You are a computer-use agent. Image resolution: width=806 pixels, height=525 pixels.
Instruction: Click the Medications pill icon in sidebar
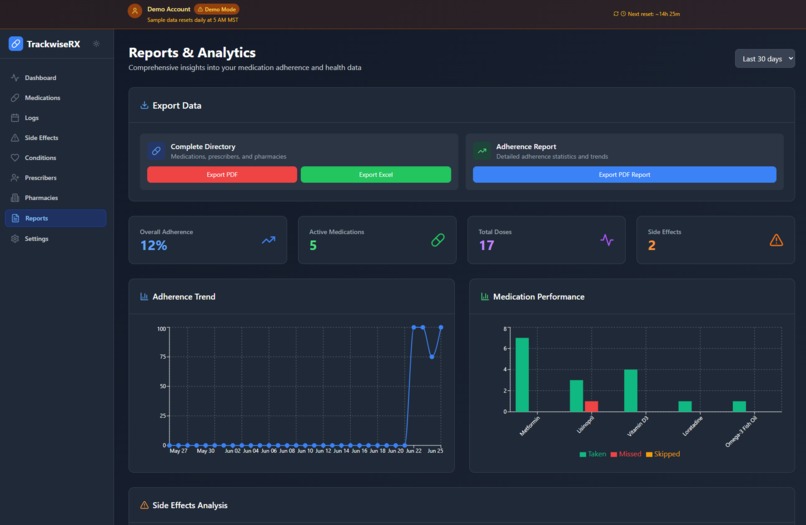(x=15, y=98)
